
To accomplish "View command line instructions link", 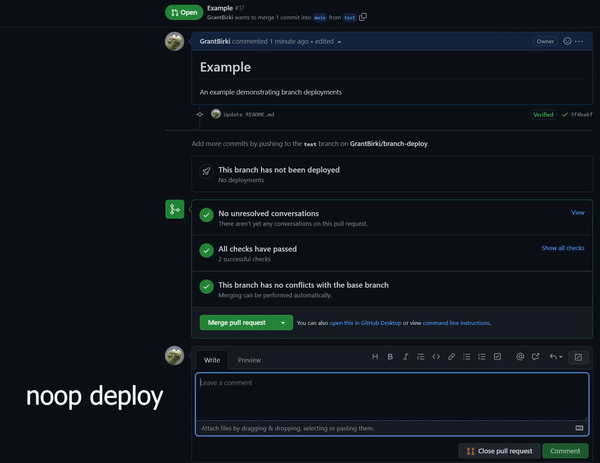I will (x=456, y=323).
